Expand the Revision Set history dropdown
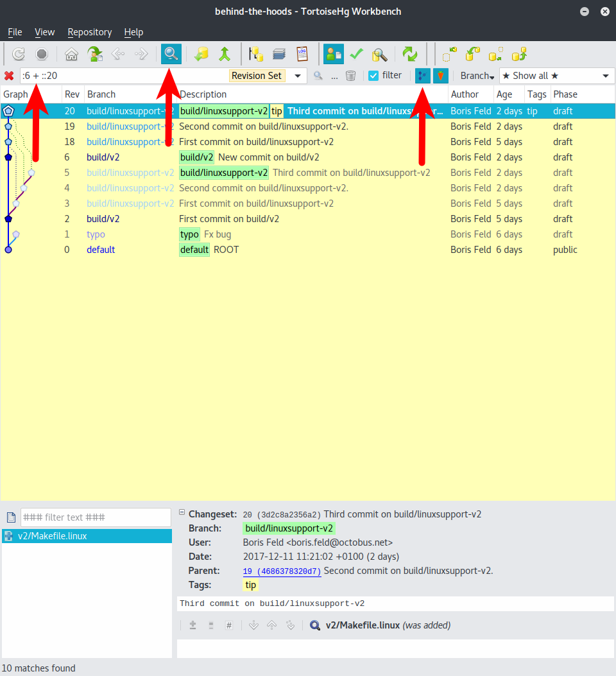Viewport: 616px width, 676px height. tap(298, 76)
